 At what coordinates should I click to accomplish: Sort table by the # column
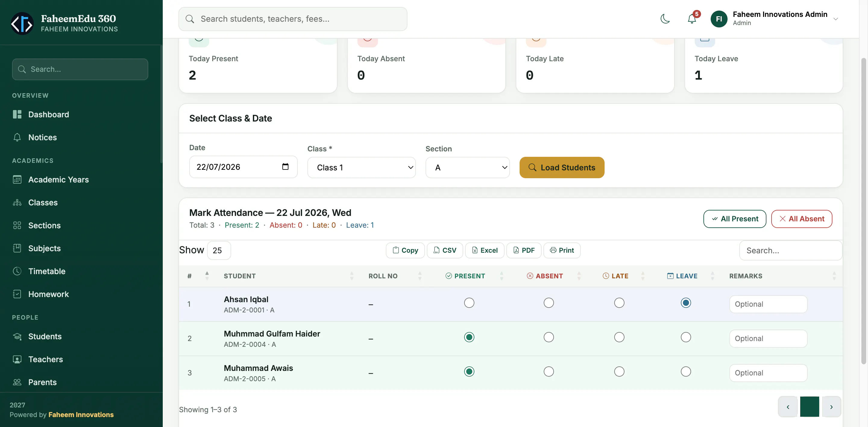pos(207,276)
